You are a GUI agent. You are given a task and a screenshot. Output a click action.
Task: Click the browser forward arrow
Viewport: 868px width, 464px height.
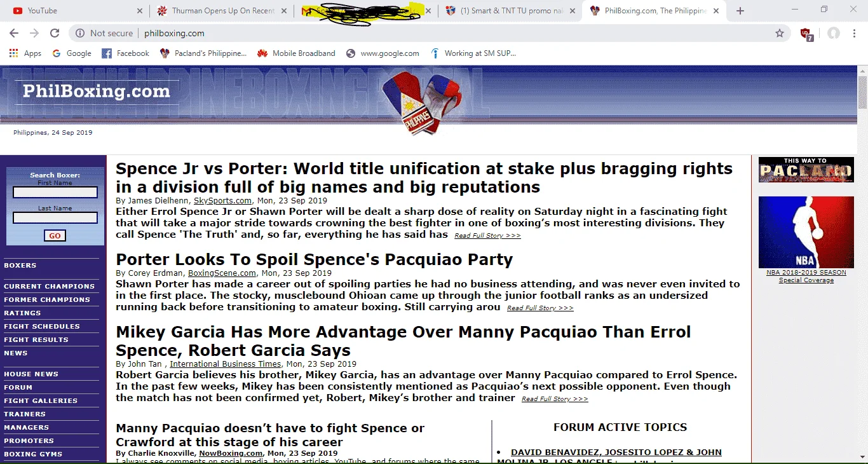34,33
